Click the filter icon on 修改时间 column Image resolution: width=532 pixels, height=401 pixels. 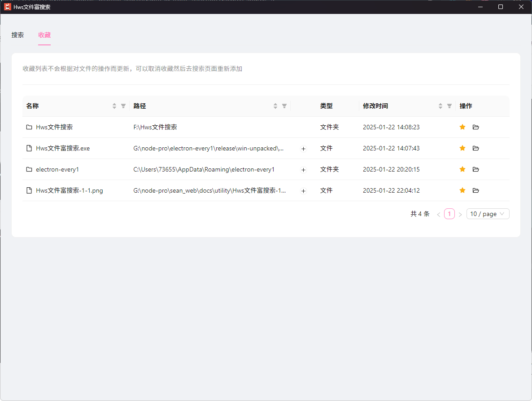(x=449, y=106)
